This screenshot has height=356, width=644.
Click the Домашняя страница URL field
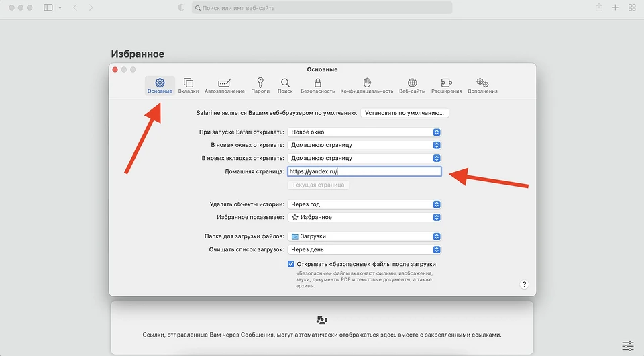tap(364, 171)
